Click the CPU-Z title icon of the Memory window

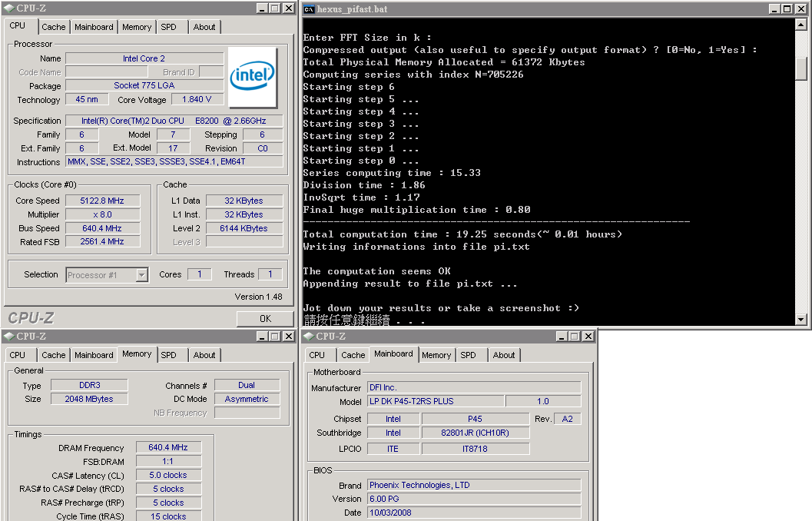[x=8, y=337]
